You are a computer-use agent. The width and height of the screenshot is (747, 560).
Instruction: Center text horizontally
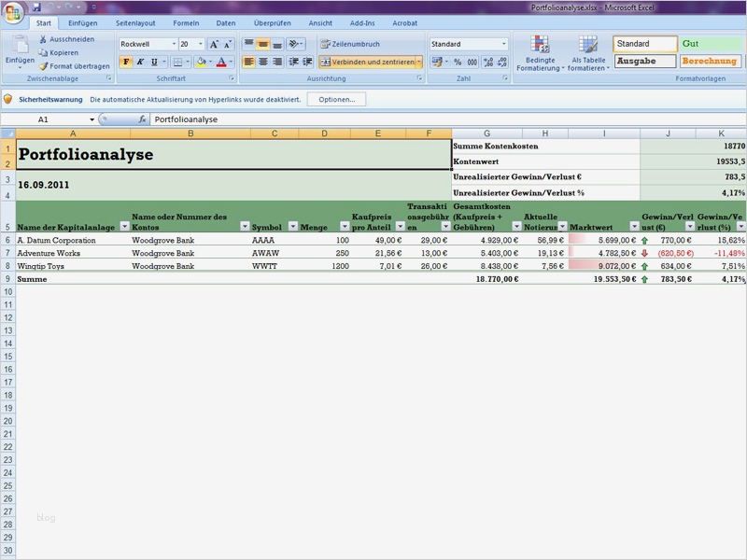tap(263, 62)
